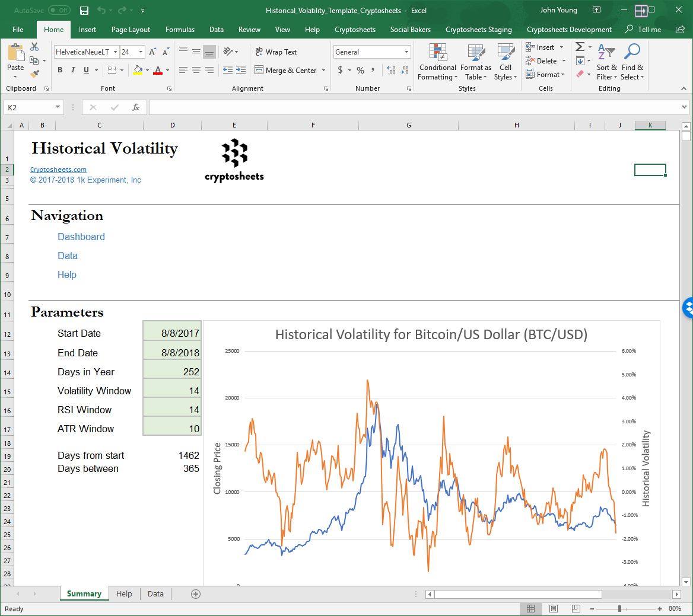693x616 pixels.
Task: Open the Cryptosheets ribbon tab
Action: click(355, 30)
